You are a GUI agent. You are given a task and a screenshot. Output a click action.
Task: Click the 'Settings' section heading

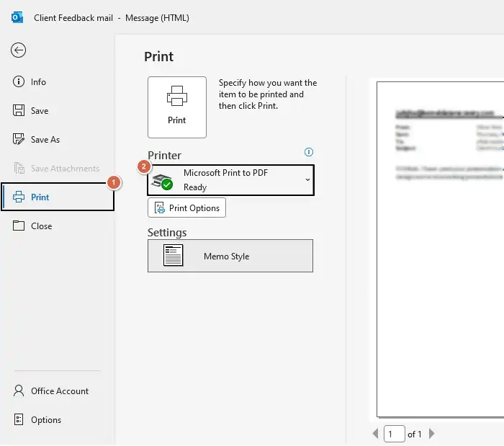click(167, 233)
